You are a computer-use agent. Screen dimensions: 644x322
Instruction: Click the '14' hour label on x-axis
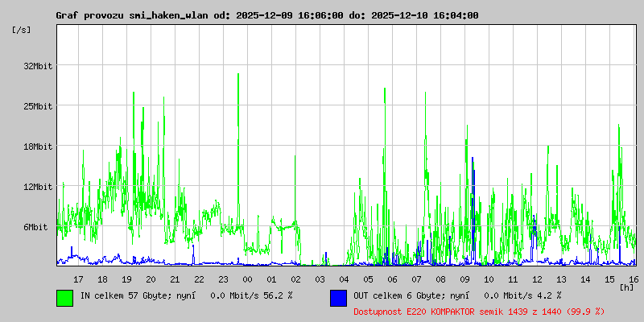(586, 279)
